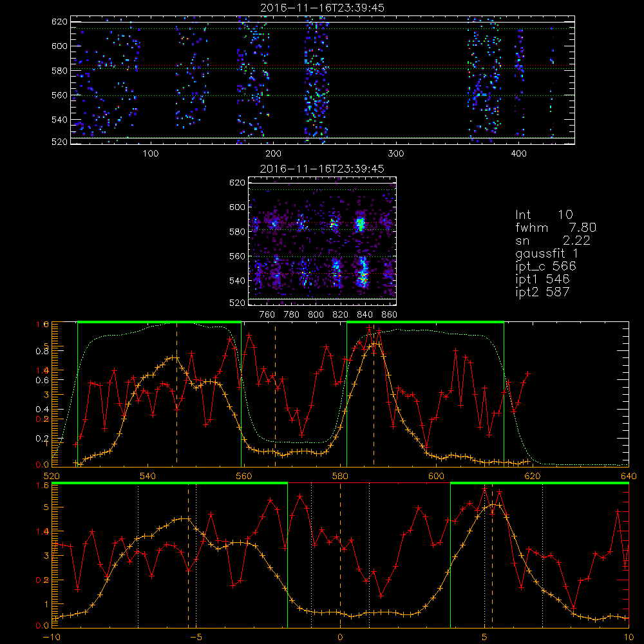
Task: Click the timestamp title above the wide image panel
Action: pos(322,8)
